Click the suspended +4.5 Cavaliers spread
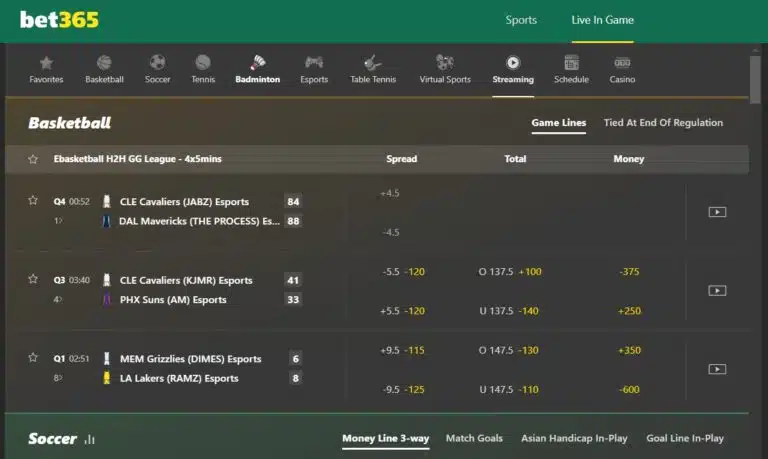Image resolution: width=768 pixels, height=459 pixels. tap(390, 193)
